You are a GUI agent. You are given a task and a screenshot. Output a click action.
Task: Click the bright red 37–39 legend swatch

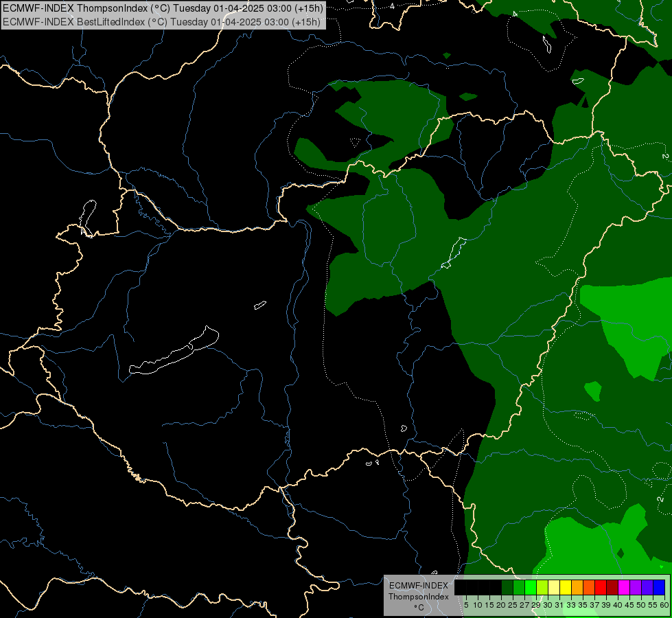(601, 588)
